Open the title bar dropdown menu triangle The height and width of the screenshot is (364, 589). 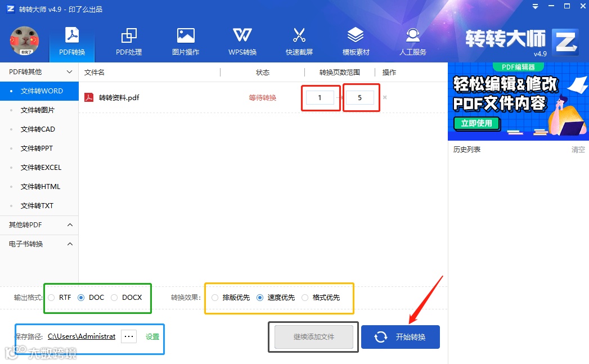tap(536, 7)
